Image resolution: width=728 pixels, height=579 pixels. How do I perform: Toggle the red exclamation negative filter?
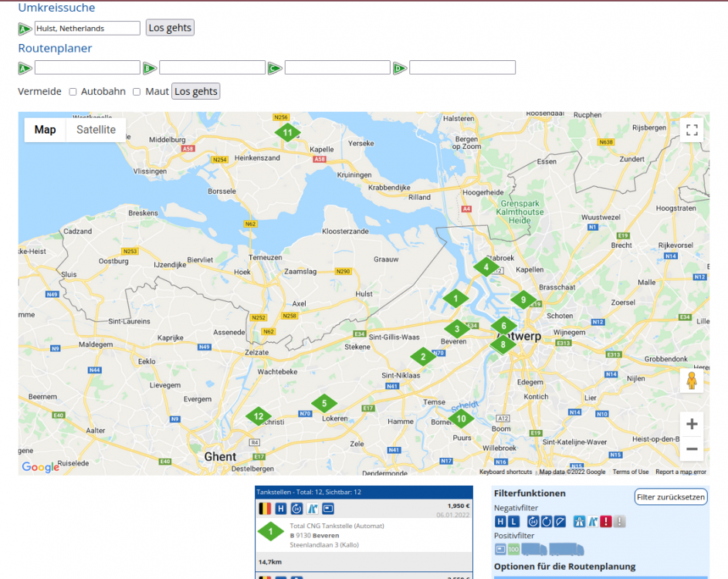(606, 522)
